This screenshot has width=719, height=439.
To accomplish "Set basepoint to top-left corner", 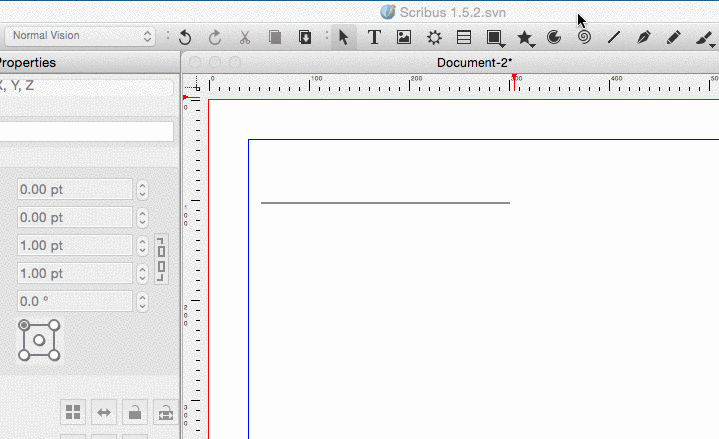I will pos(24,325).
